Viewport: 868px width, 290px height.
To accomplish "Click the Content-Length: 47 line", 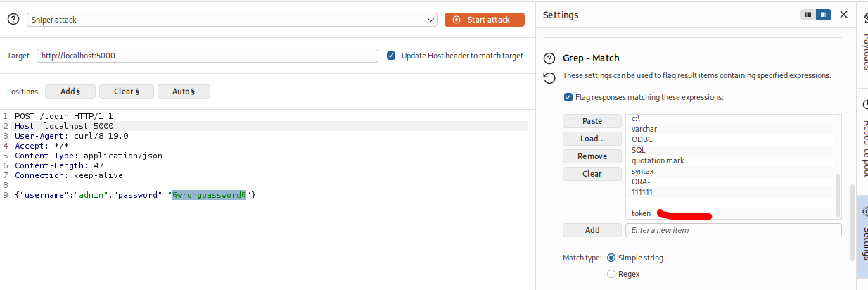I will [x=59, y=165].
